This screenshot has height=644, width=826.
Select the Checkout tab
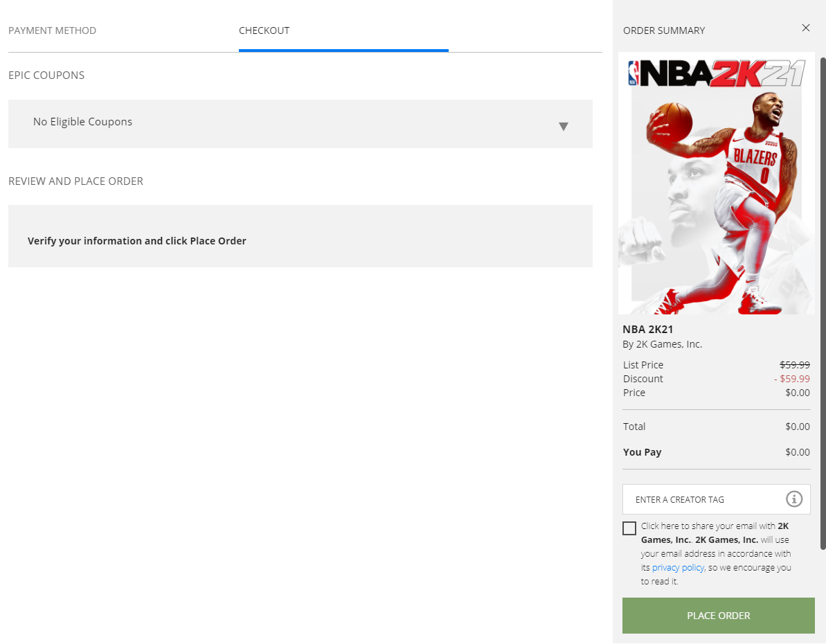(x=264, y=30)
